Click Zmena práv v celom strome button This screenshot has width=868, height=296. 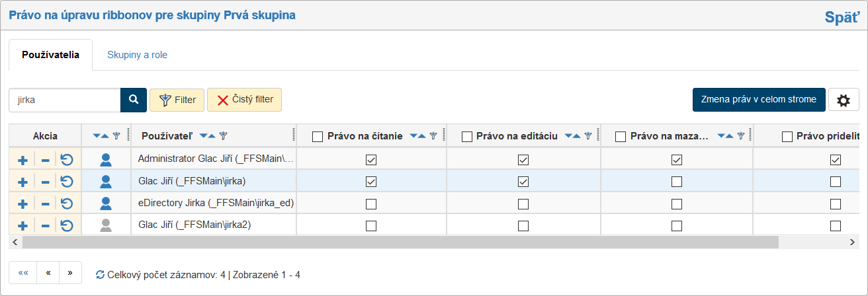coord(759,100)
